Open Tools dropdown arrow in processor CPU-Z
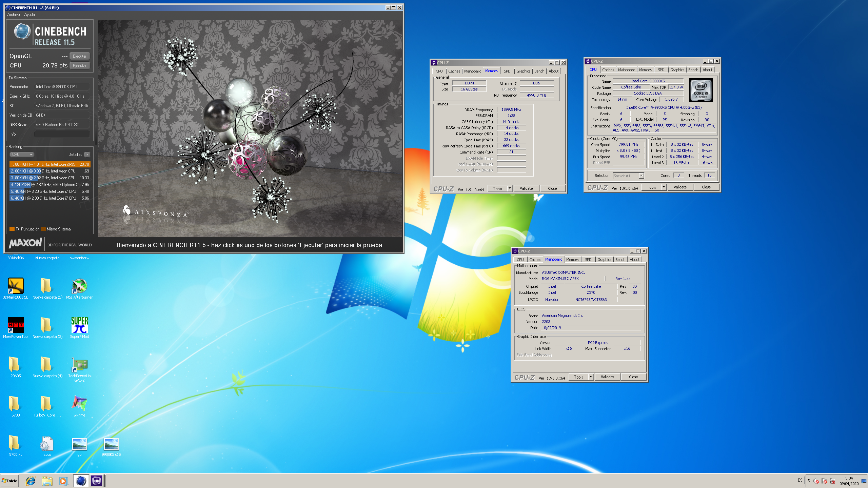868x488 pixels. point(664,187)
